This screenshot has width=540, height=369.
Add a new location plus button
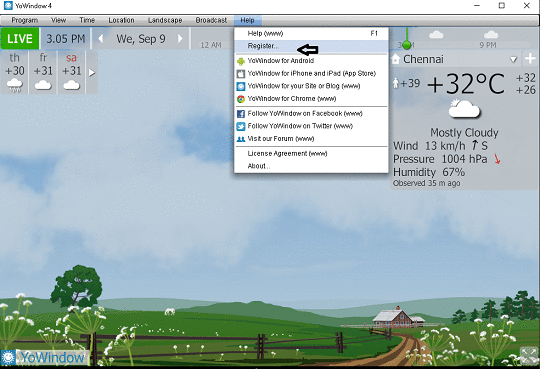pos(530,59)
